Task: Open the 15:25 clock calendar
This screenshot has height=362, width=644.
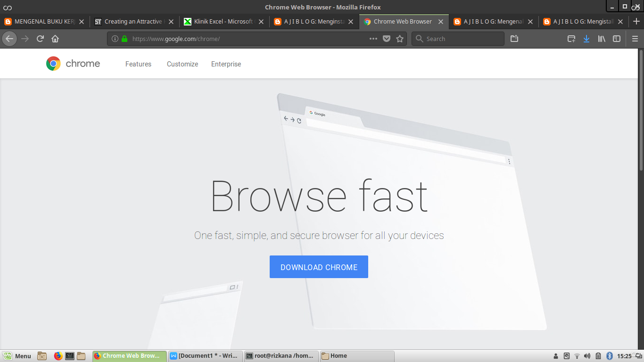Action: pos(624,356)
